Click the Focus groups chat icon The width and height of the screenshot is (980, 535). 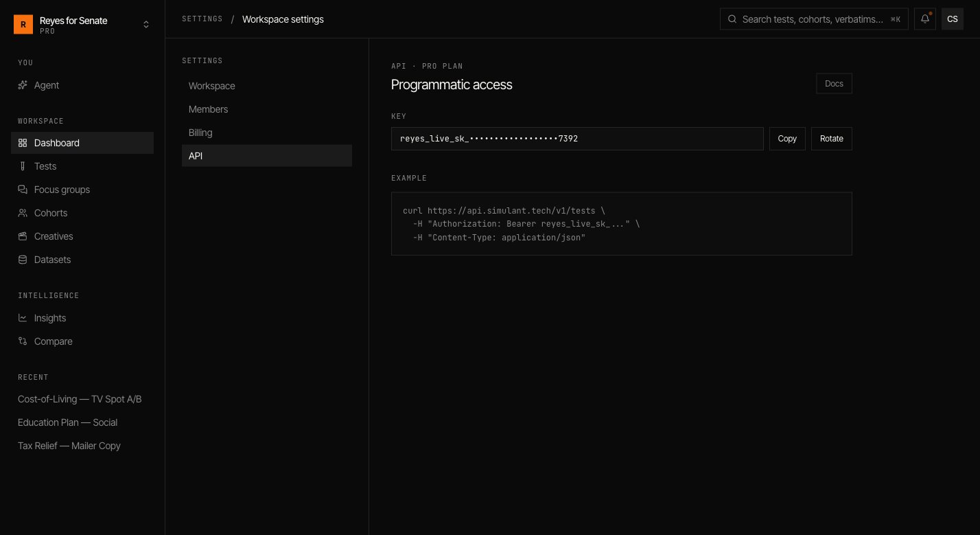(23, 190)
